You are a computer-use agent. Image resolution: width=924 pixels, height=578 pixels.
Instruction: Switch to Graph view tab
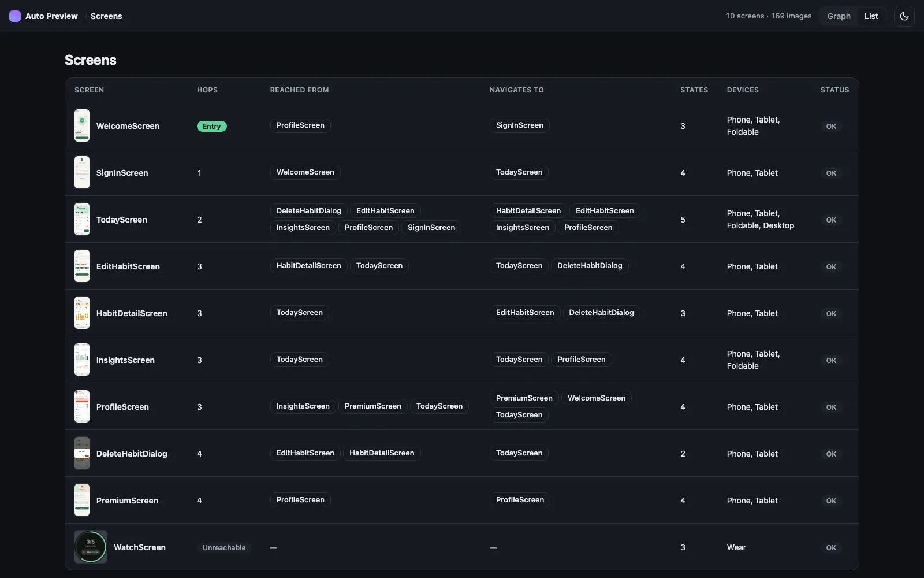click(x=839, y=16)
